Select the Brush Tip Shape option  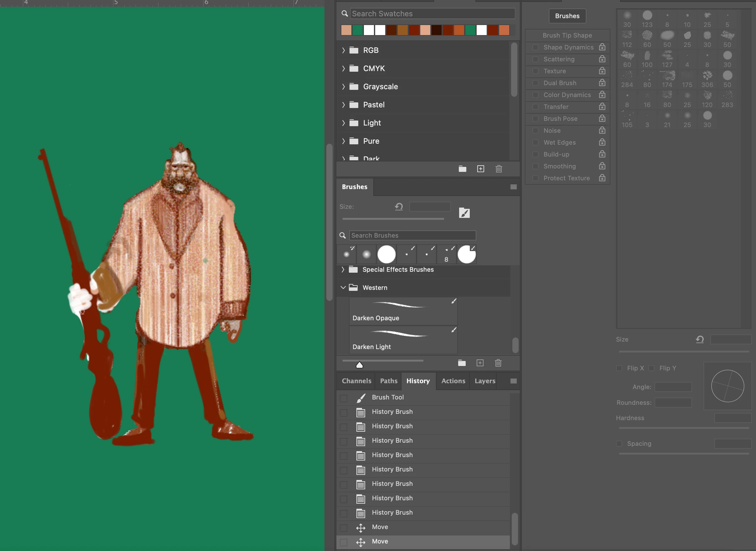(x=567, y=35)
